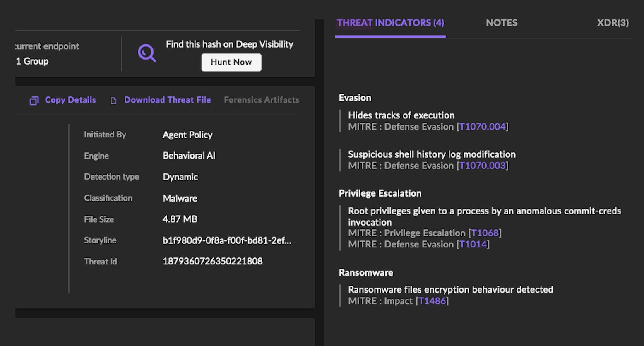Open the Notes tab

pyautogui.click(x=501, y=23)
